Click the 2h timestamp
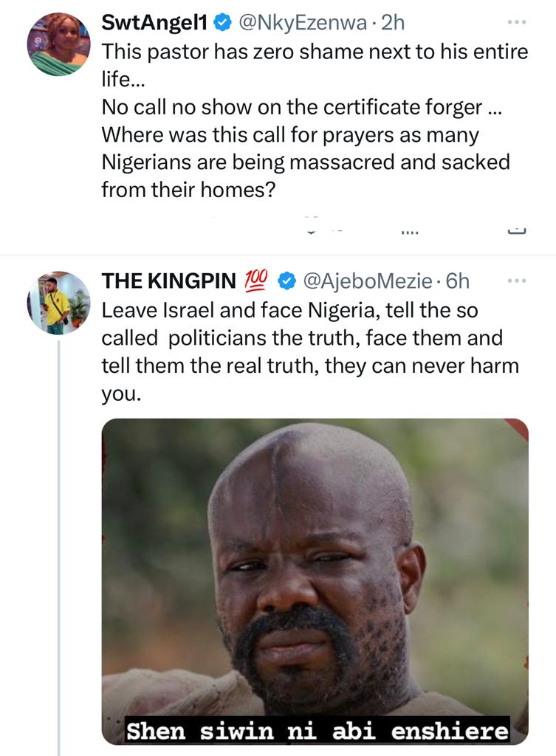This screenshot has height=756, width=556. (392, 24)
